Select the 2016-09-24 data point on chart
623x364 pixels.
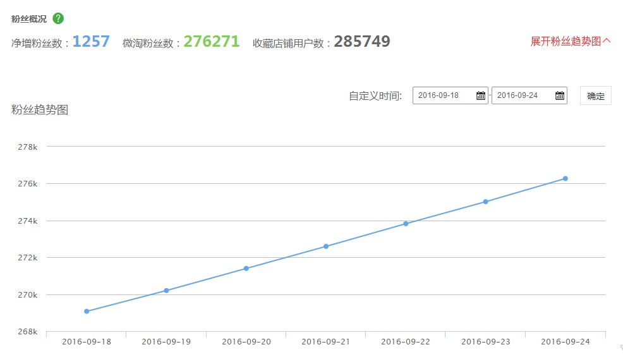565,178
